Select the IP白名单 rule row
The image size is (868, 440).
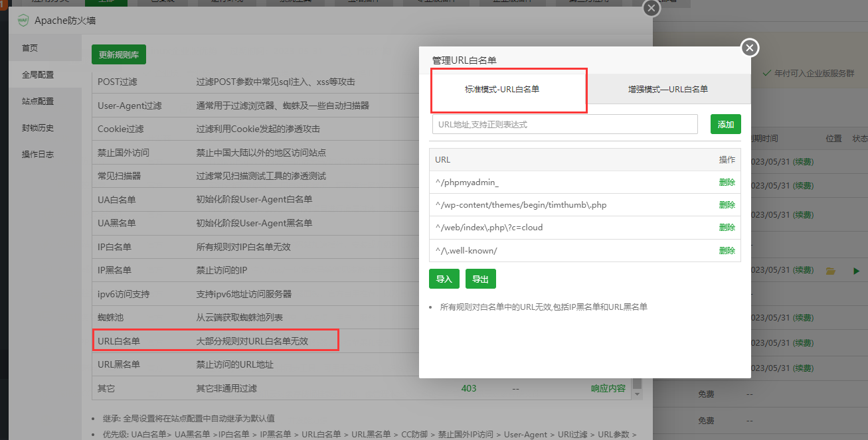click(255, 247)
